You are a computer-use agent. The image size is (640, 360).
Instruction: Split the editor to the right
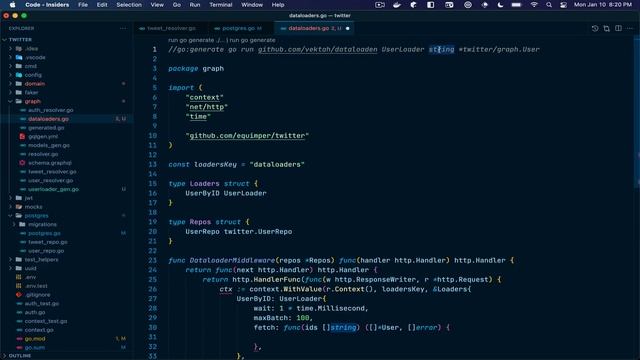[x=618, y=29]
